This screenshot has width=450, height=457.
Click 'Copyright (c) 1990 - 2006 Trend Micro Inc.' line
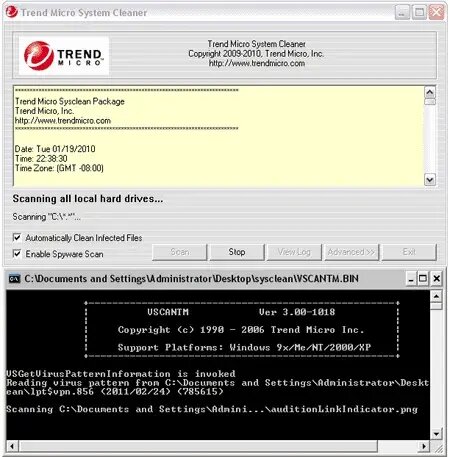click(241, 330)
